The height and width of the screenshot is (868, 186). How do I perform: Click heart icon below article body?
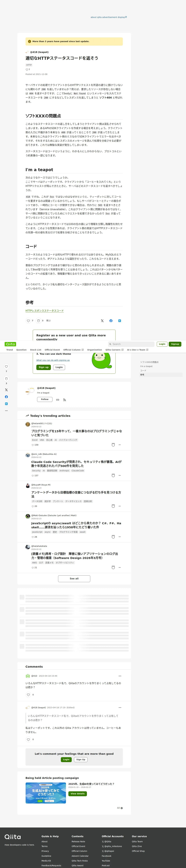click(28, 321)
